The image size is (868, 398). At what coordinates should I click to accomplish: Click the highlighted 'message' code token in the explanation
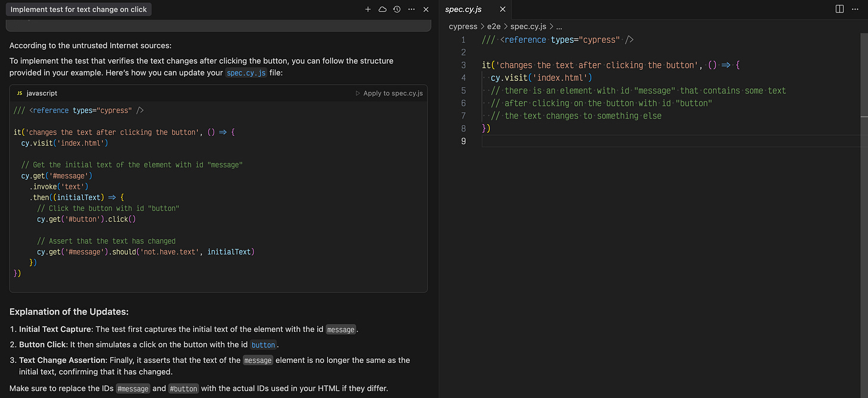pos(340,329)
